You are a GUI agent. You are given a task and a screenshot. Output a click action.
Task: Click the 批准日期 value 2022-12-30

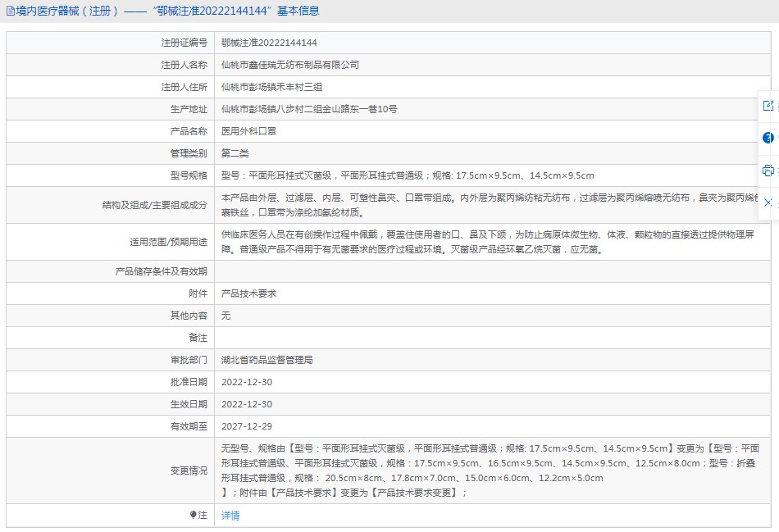click(247, 382)
